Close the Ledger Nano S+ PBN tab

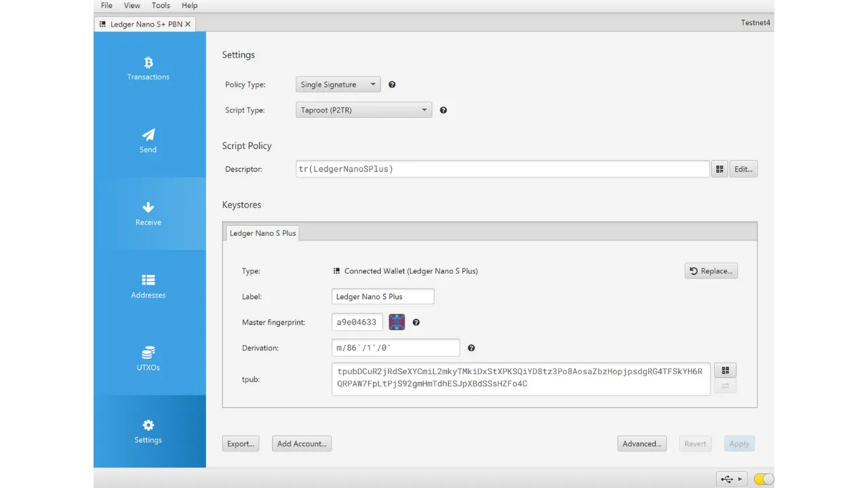(188, 24)
